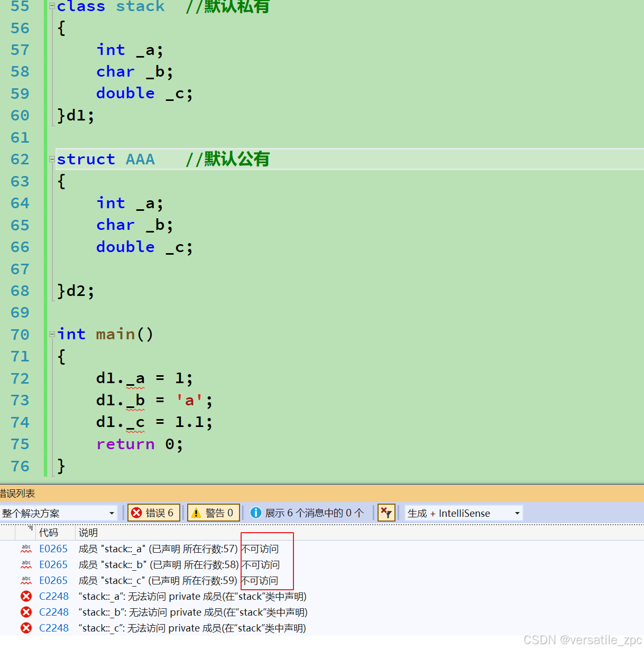Toggle the 错误 6 filter button
The image size is (644, 650).
[154, 513]
